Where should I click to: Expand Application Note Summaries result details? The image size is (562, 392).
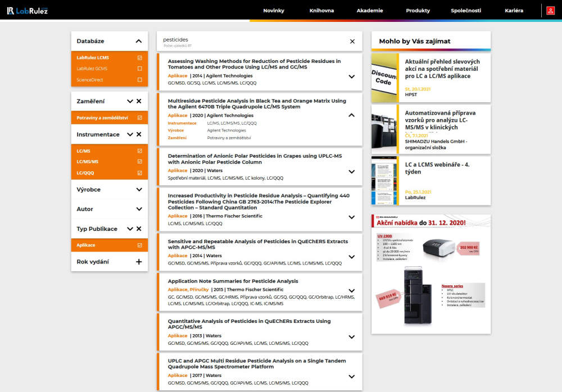point(352,290)
